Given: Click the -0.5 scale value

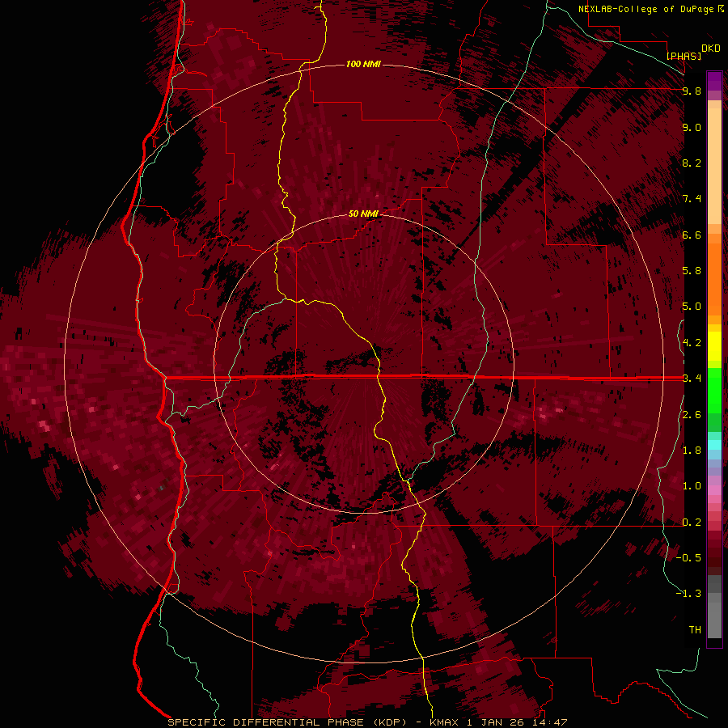Looking at the screenshot, I should (x=688, y=558).
